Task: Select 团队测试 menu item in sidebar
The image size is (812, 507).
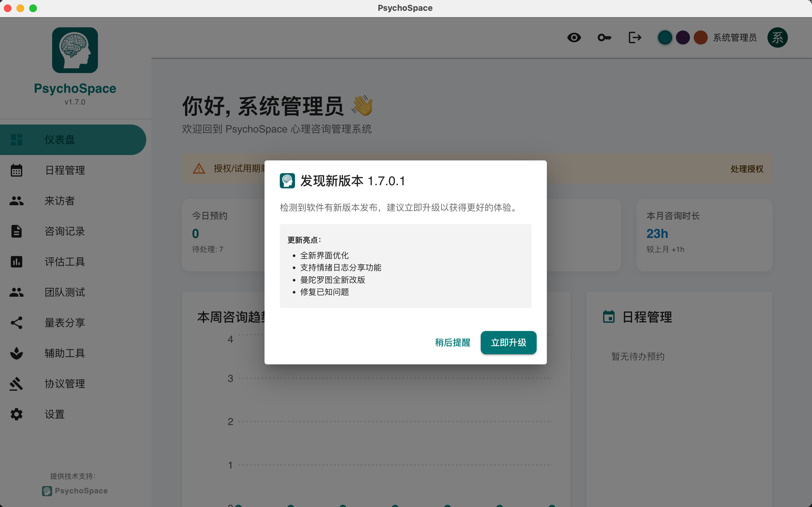Action: click(x=65, y=292)
